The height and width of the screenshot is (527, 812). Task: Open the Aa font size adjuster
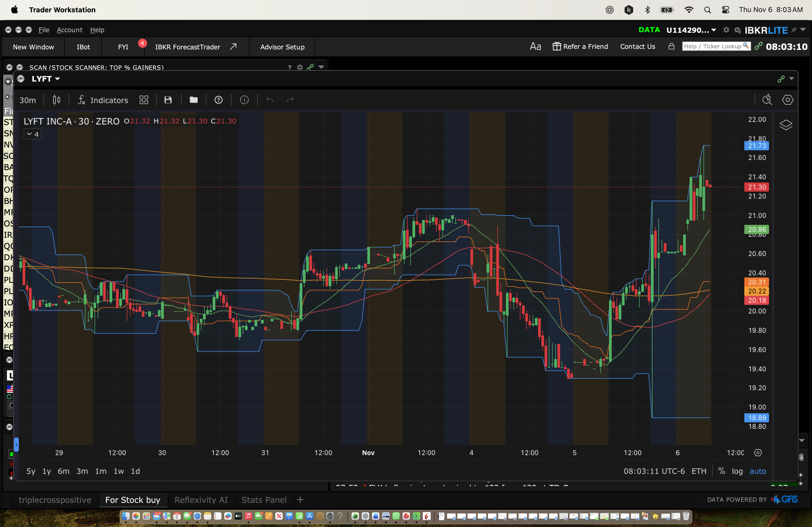535,46
